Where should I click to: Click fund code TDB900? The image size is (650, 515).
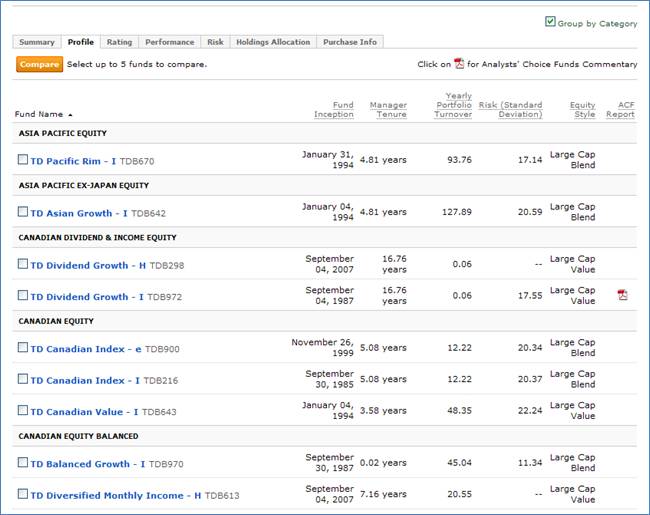tap(162, 350)
